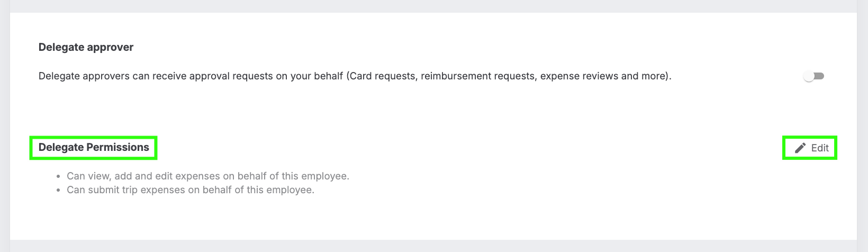
Task: Click the 'Can view, add and edit expenses' permission
Action: tap(208, 176)
